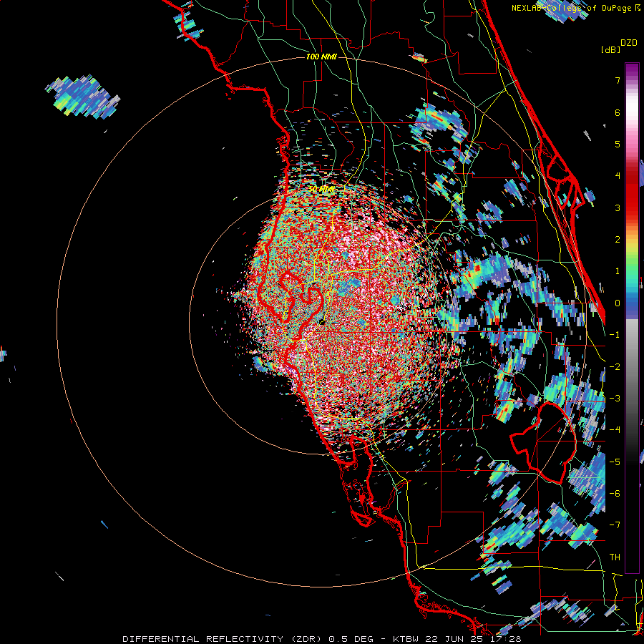
Task: Click the "7" value on the scale
Action: coord(618,80)
